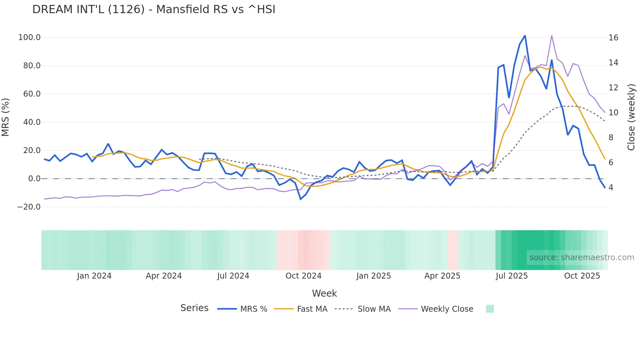Screen dimensions: 644x362
Task: Click the MRS % low point near −15 in Oct 2024
Action: 300,199
